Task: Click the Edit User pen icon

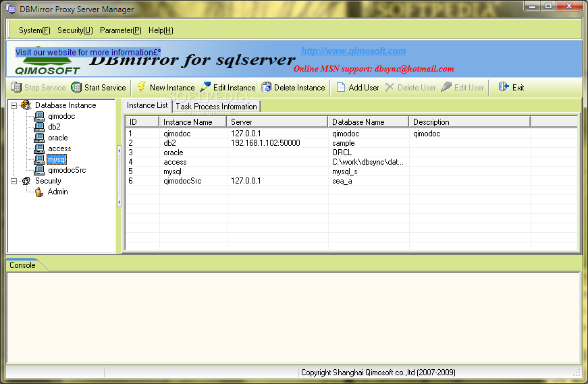Action: 446,87
